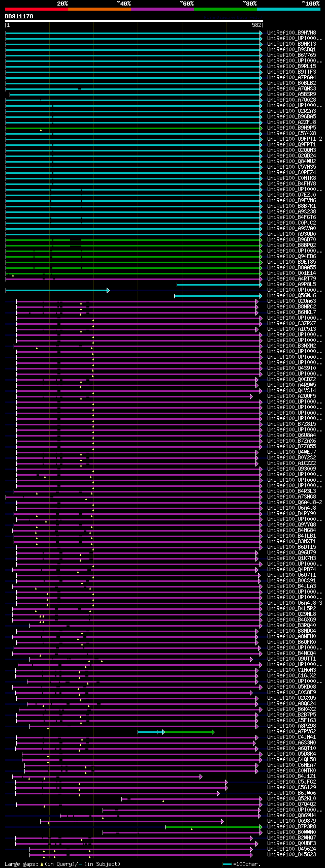Image resolution: width=325 pixels, height=868 pixels.
Task: Click the green alignment bar for B7P3R8
Action: [x=214, y=827]
